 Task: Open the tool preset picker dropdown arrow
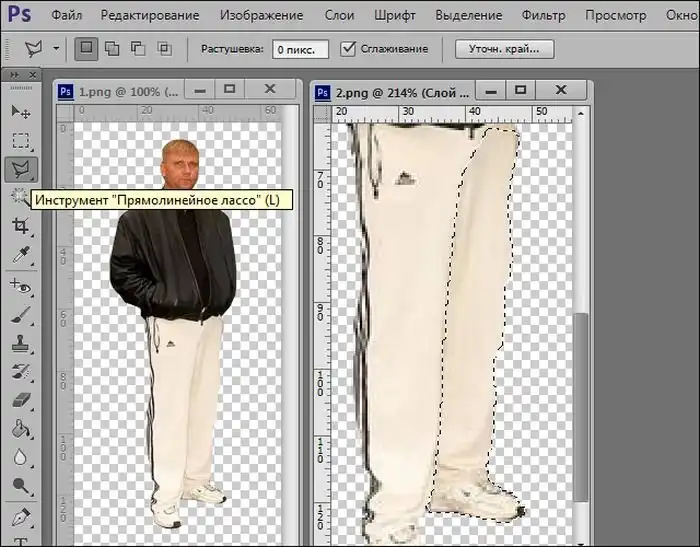click(55, 48)
